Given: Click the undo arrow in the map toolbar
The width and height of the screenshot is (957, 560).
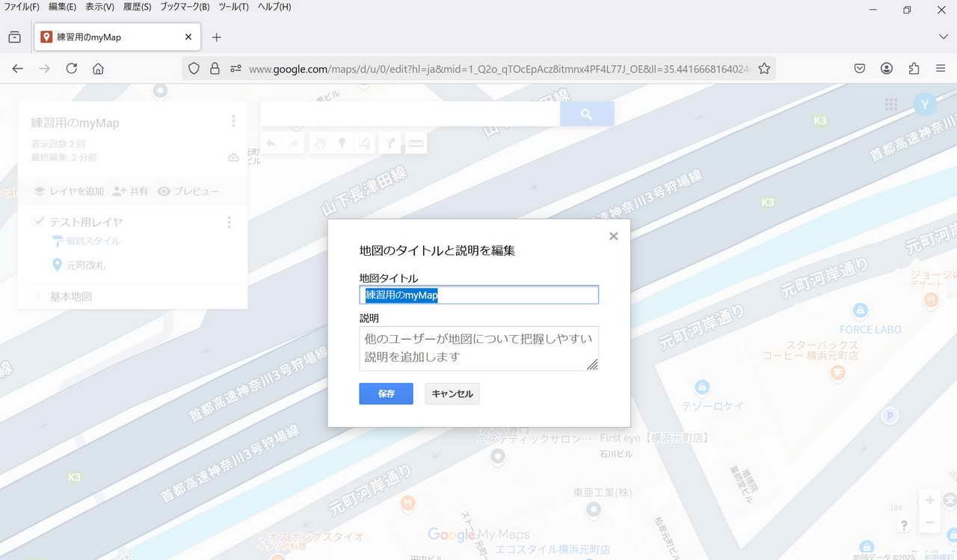Looking at the screenshot, I should pyautogui.click(x=271, y=143).
